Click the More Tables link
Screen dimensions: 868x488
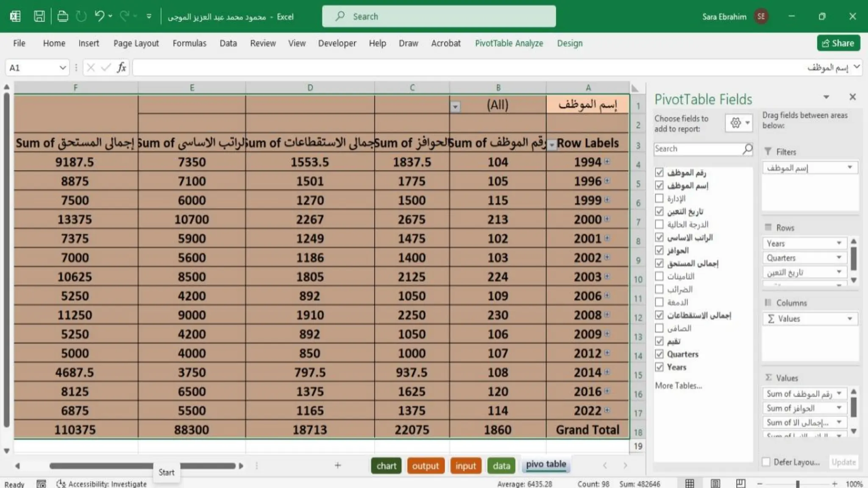678,385
